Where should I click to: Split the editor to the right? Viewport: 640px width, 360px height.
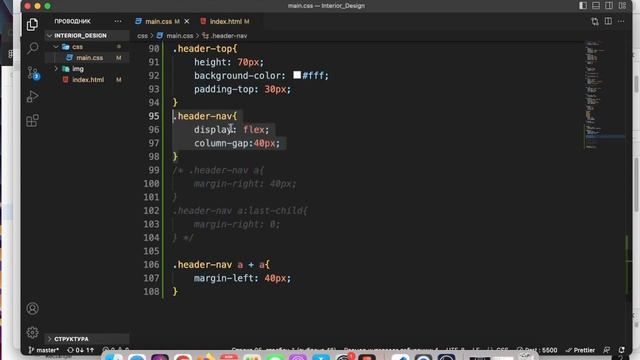coord(608,21)
